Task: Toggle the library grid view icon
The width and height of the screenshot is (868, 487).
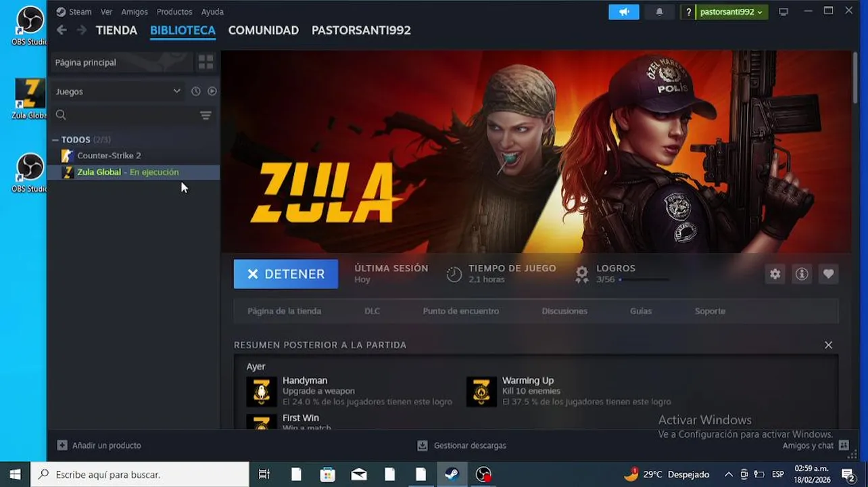Action: [206, 62]
